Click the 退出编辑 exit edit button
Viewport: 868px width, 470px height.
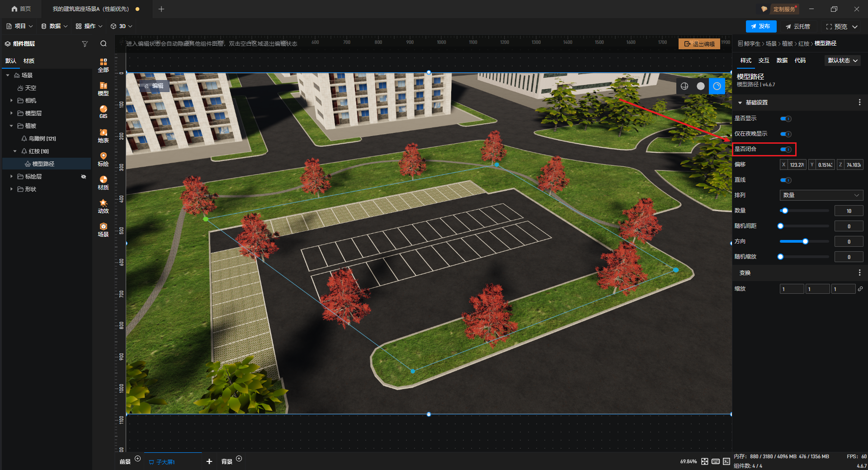[699, 44]
